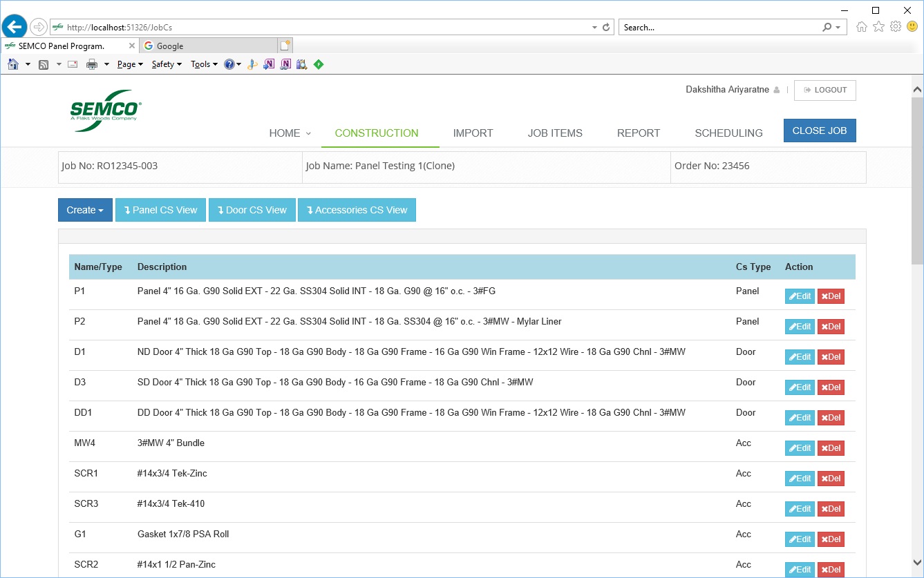Image resolution: width=924 pixels, height=578 pixels.
Task: Delete the D3 door row
Action: (831, 387)
